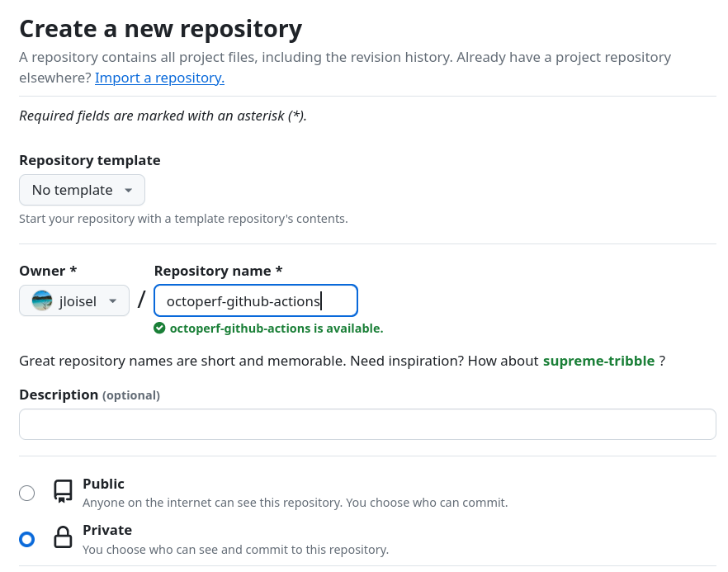Screen dimensions: 728x572
Task: Click the Description optional label
Action: coord(88,395)
